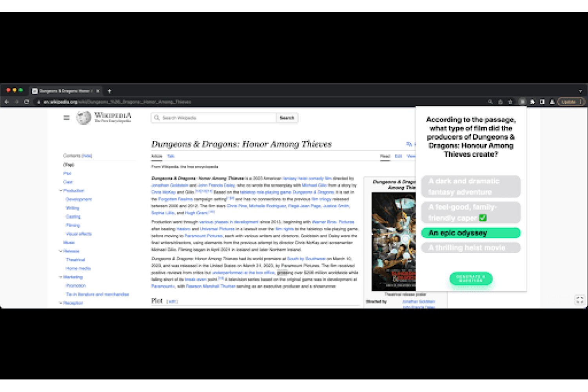Click the share icon in the address bar
This screenshot has height=392, width=588.
pos(500,102)
